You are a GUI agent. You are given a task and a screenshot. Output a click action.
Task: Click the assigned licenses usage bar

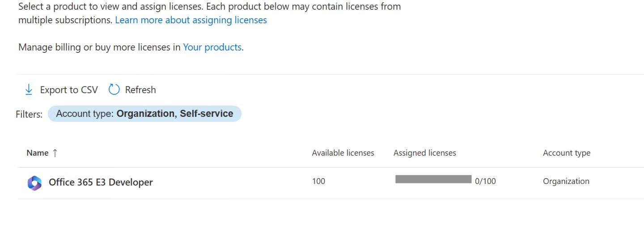click(x=433, y=179)
